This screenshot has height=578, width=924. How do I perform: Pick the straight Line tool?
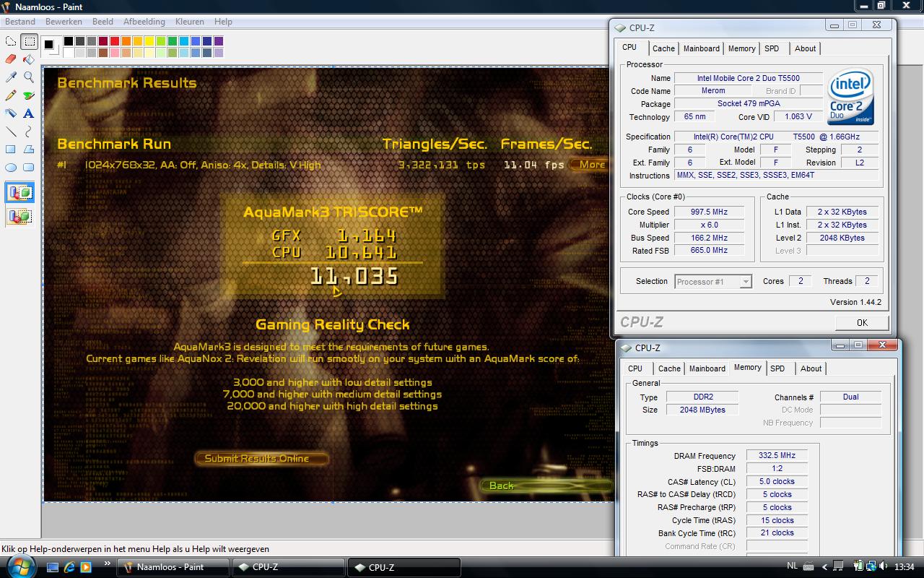click(x=11, y=131)
